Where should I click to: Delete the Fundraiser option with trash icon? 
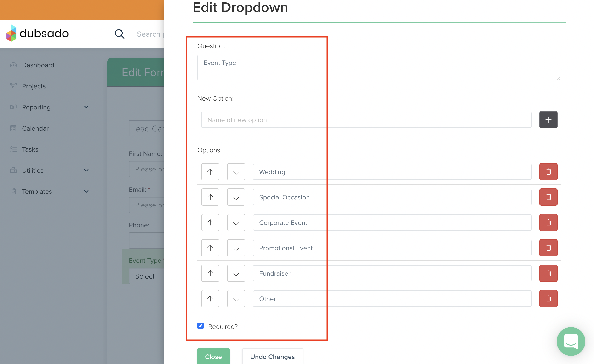click(x=548, y=273)
